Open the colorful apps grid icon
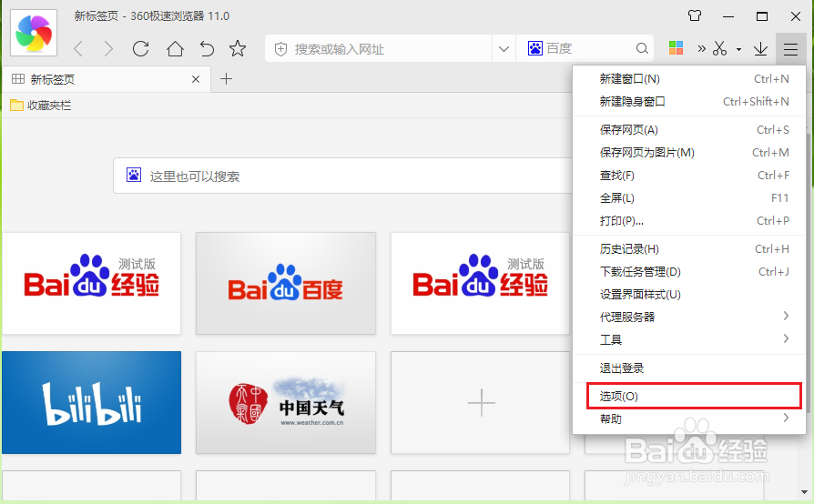Image resolution: width=814 pixels, height=504 pixels. pos(676,48)
